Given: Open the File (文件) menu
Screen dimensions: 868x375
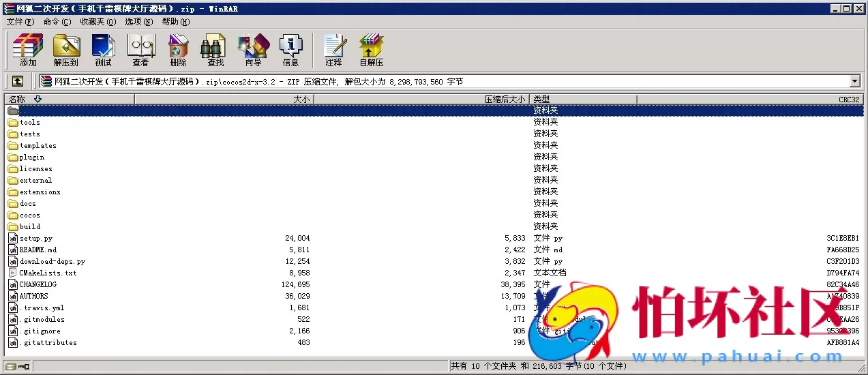Looking at the screenshot, I should point(20,22).
